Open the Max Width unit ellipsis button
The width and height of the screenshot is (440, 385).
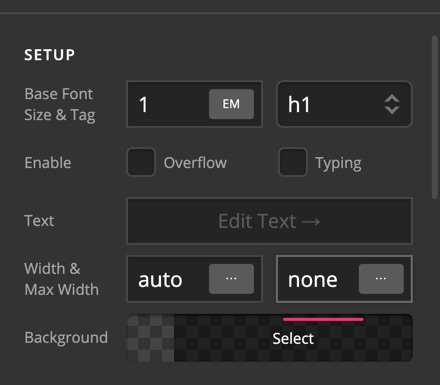tap(381, 279)
